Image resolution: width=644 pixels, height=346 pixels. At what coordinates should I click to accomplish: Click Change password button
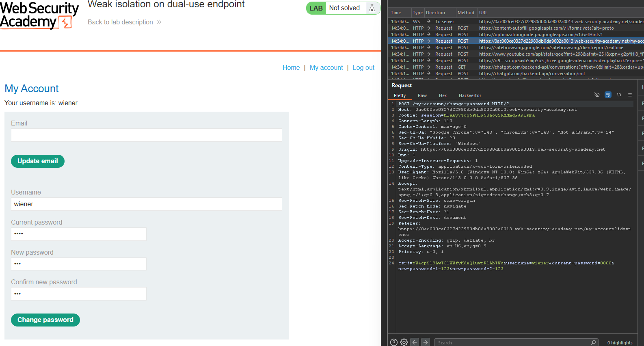tap(45, 320)
